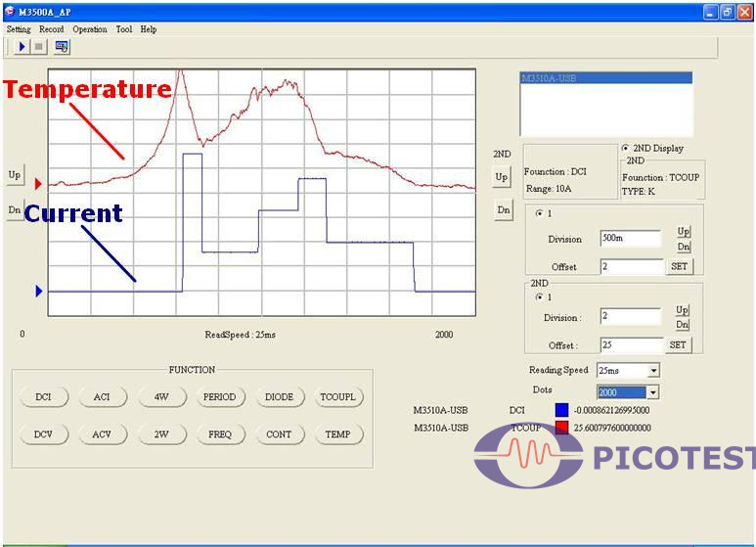Click the Range: 10A label
This screenshot has height=547, width=756.
[x=549, y=189]
